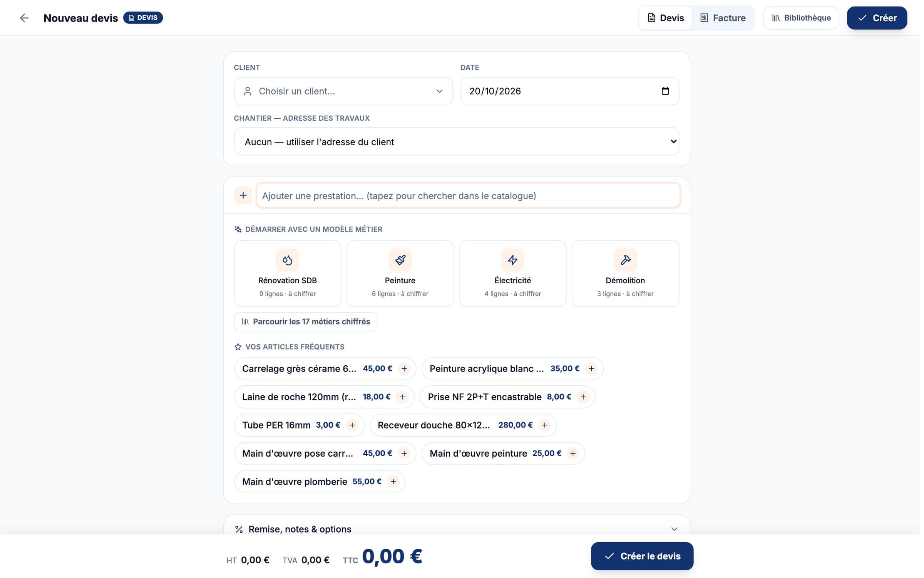Select the Rénovation SDB template card

(288, 274)
